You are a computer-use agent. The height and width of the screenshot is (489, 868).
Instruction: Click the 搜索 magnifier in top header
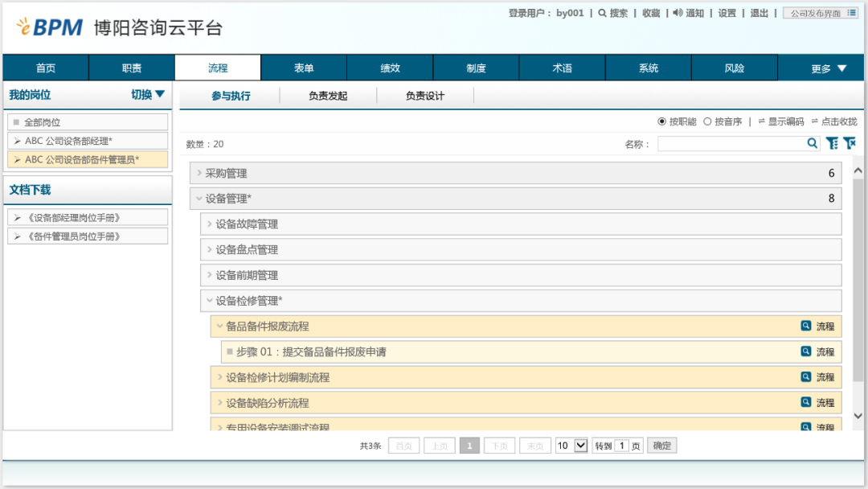tap(602, 13)
